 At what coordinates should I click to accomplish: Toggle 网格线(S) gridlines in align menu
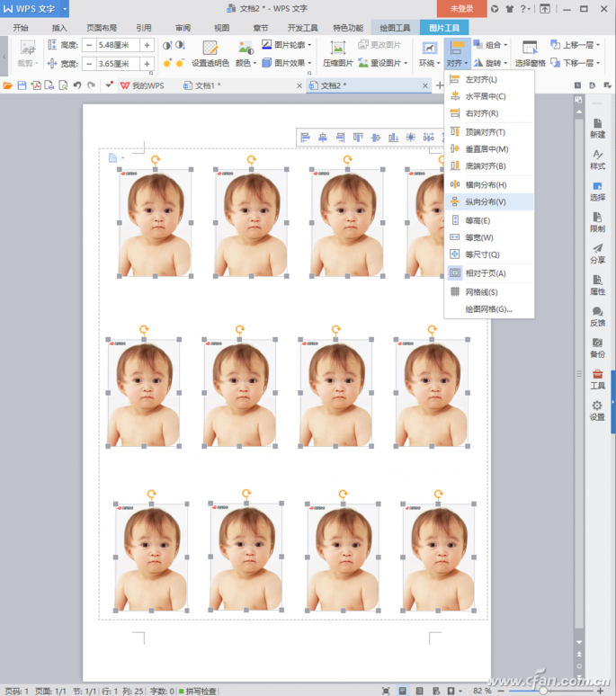pos(480,292)
